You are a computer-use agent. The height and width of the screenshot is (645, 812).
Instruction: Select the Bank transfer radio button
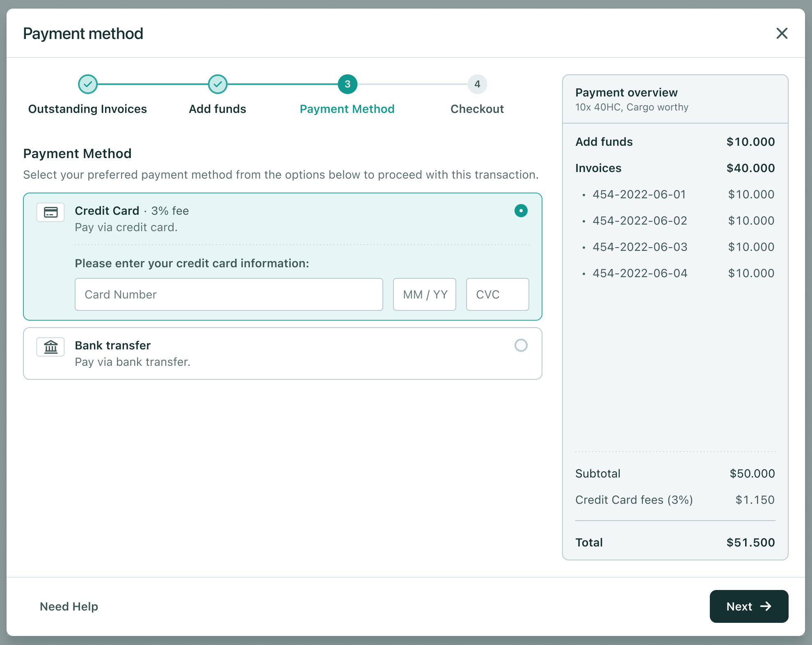(x=521, y=345)
